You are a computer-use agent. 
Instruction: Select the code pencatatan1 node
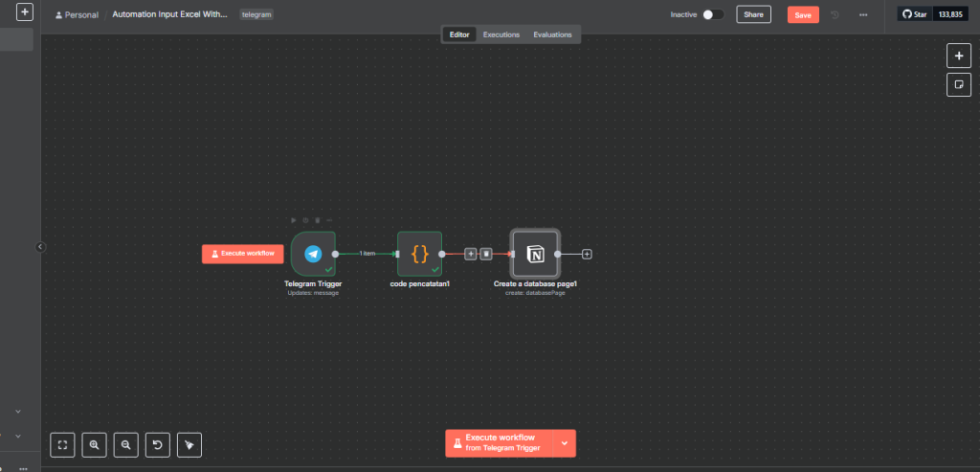coord(419,254)
